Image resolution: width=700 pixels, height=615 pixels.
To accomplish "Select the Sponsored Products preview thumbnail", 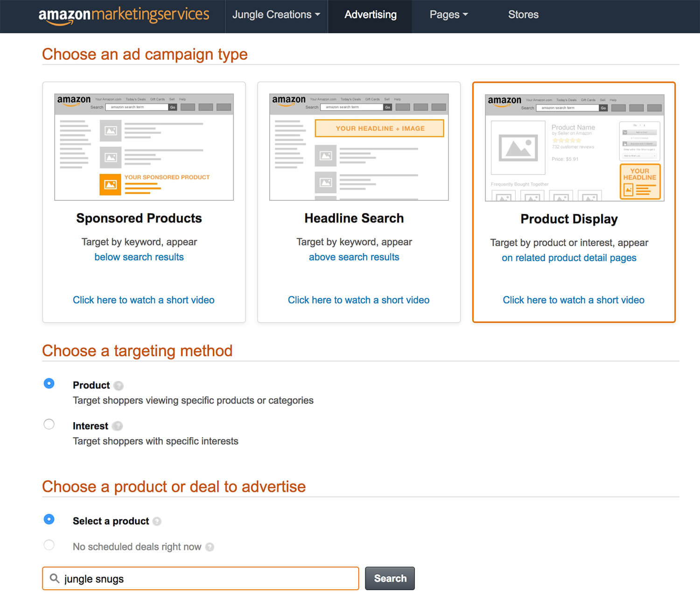I will click(x=144, y=147).
